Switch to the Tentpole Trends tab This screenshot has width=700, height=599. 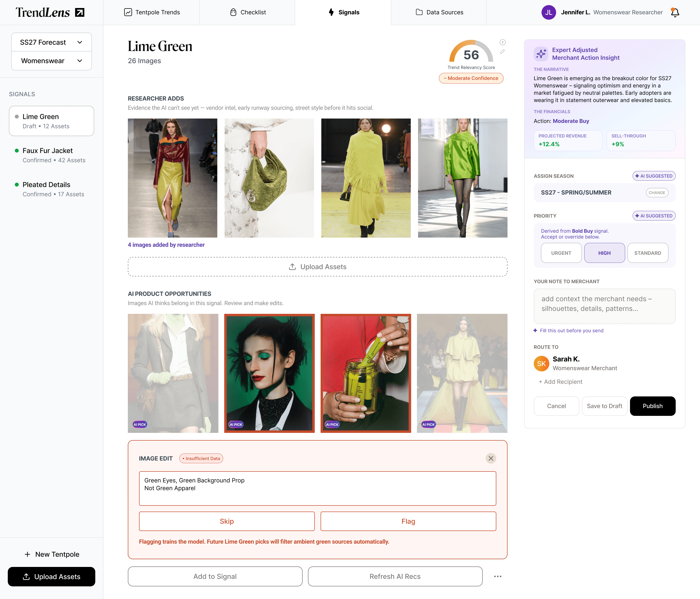pyautogui.click(x=152, y=12)
